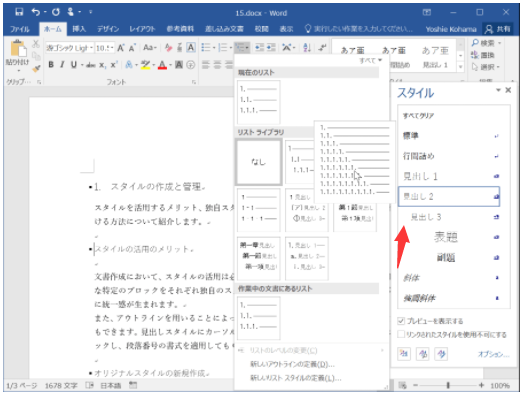Image resolution: width=526 pixels, height=395 pixels.
Task: Open the font size dropdown
Action: tap(112, 48)
